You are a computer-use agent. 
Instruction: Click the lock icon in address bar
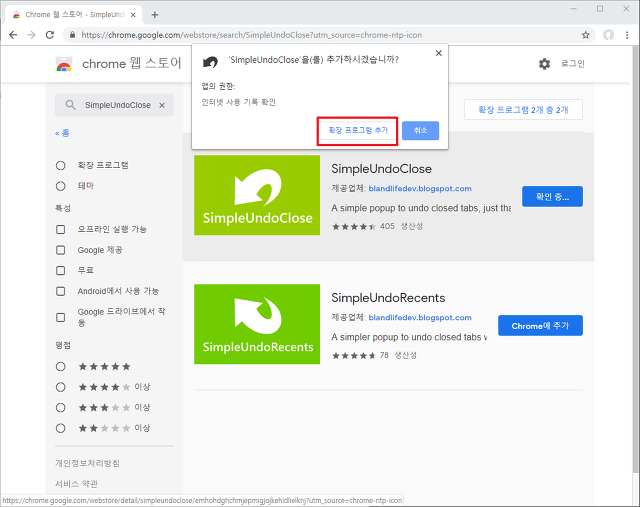coord(73,35)
